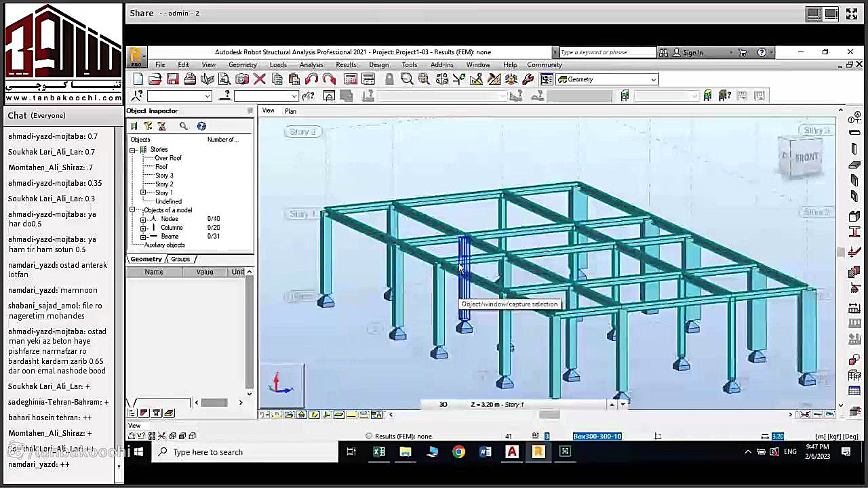Collapse the Stories tree node
This screenshot has height=488, width=868.
click(x=133, y=150)
